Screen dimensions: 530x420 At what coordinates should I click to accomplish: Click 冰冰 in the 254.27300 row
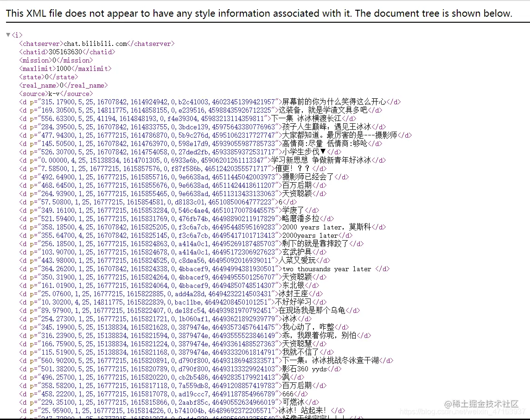(290, 319)
